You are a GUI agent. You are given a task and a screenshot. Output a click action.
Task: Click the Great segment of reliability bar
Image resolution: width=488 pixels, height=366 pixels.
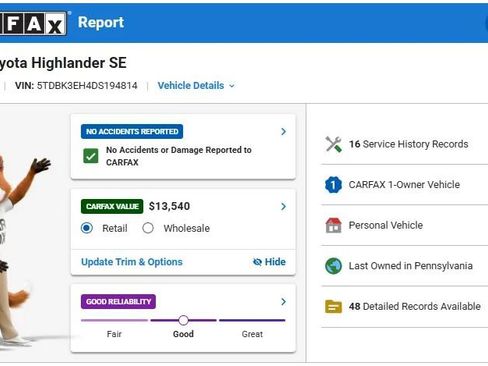tap(252, 320)
